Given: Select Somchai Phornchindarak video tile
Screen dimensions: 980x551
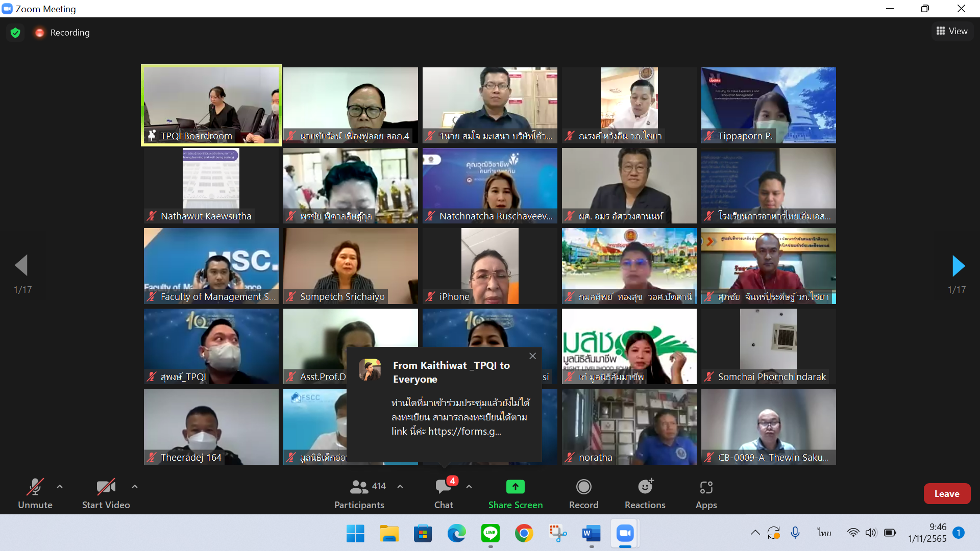Looking at the screenshot, I should [768, 346].
